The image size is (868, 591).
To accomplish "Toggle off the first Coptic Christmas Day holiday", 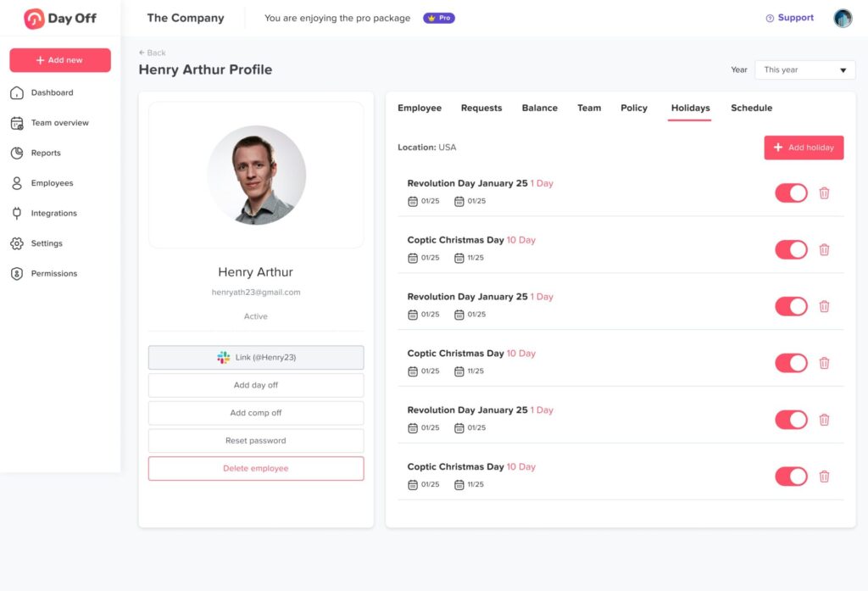I will tap(791, 250).
